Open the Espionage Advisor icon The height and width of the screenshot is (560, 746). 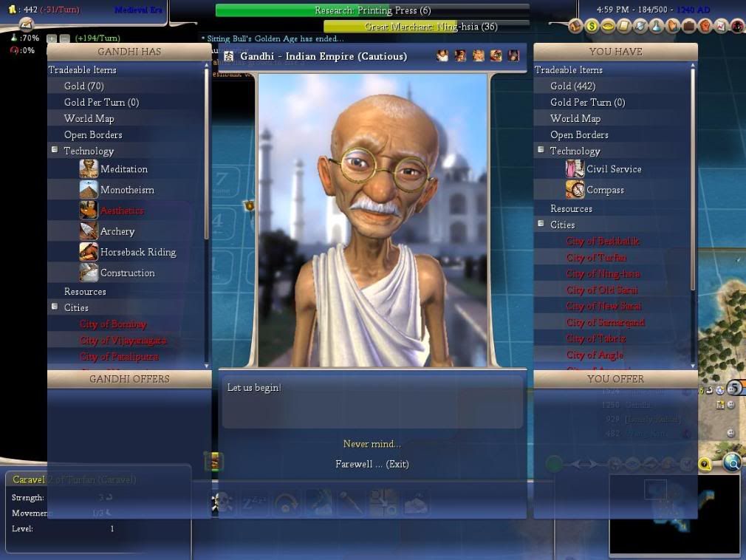tap(737, 26)
